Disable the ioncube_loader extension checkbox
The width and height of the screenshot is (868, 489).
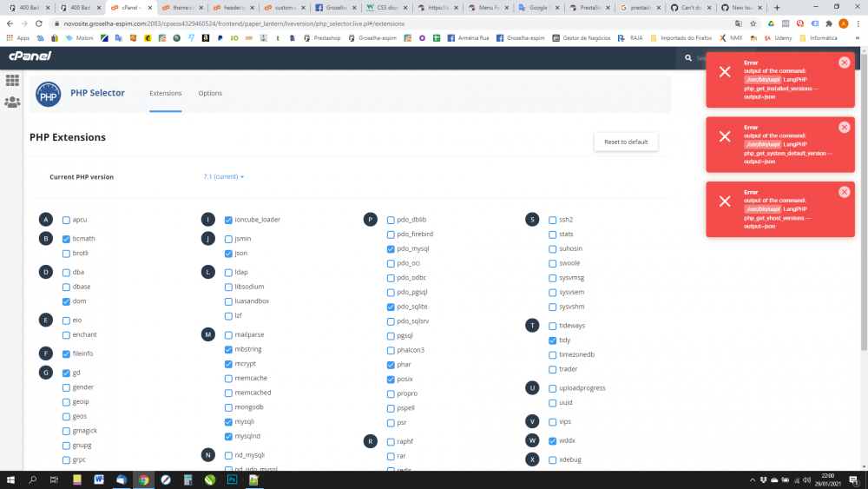pyautogui.click(x=228, y=221)
